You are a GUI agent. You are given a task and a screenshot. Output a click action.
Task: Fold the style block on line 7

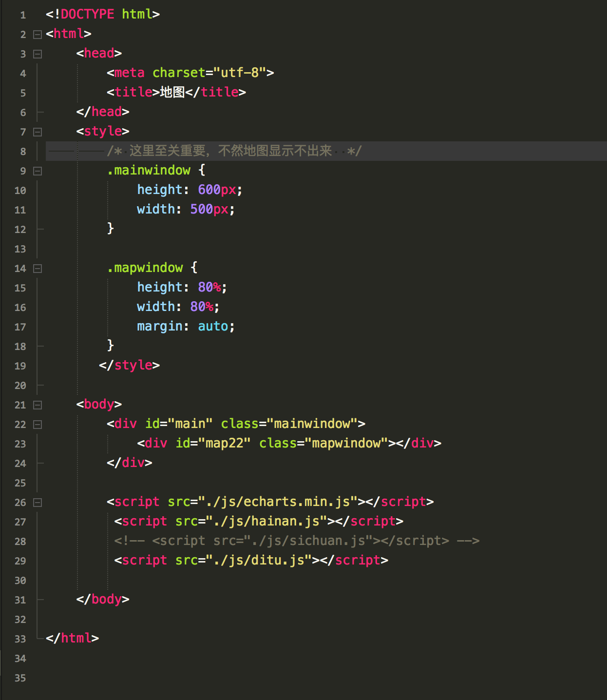38,132
